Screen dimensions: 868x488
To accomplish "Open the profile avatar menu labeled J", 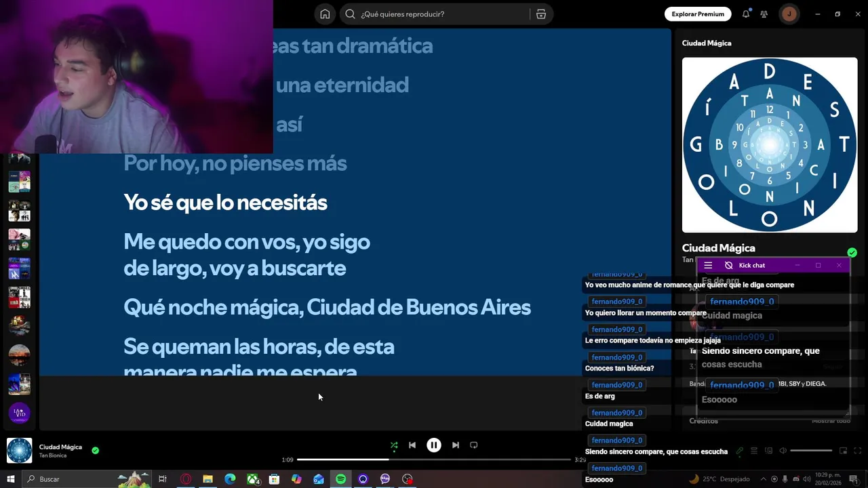I will [x=789, y=14].
